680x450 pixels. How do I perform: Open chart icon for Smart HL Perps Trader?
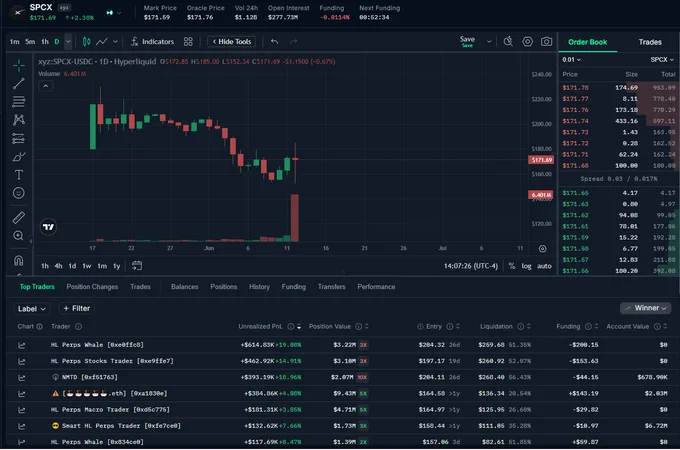(21, 426)
